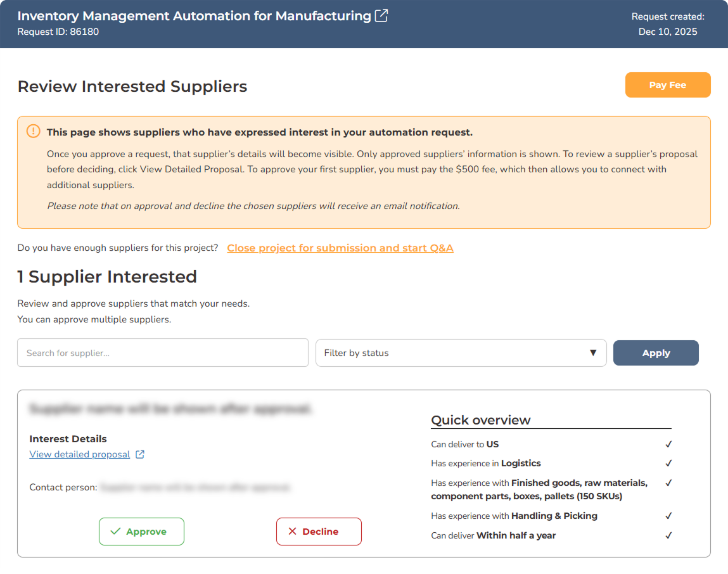Click checkmark for Within half a year
Screen dimensions: 728x574
(x=668, y=535)
